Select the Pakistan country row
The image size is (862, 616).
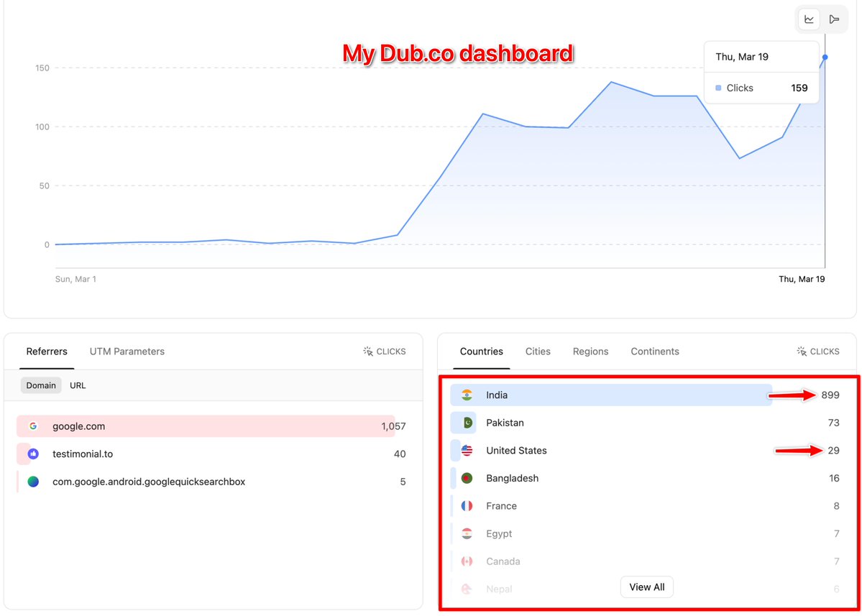[x=646, y=423]
